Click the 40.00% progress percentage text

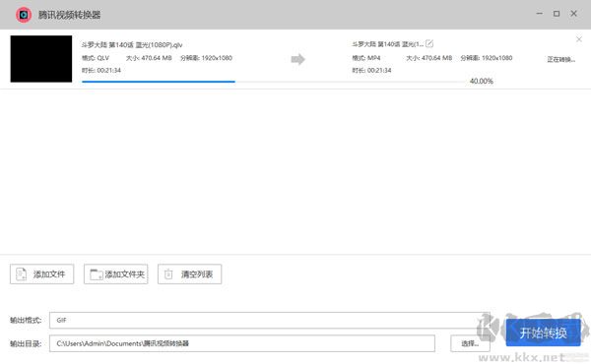(x=482, y=81)
